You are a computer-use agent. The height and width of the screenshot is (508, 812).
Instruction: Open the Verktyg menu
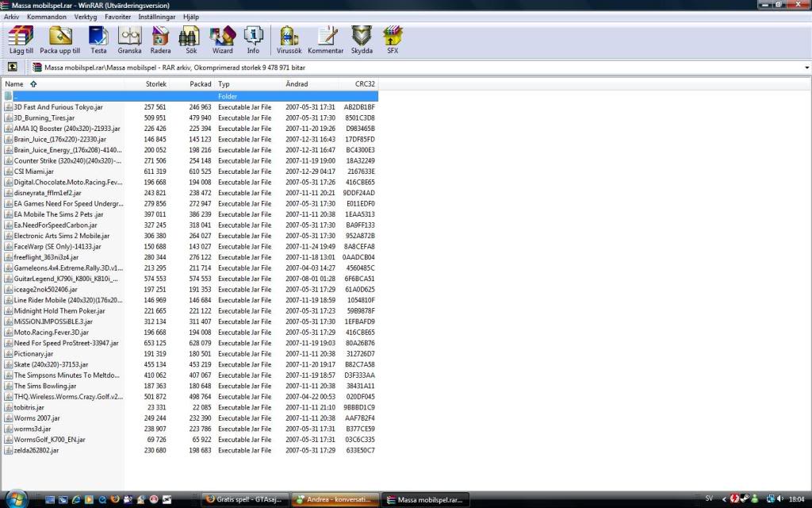tap(86, 17)
